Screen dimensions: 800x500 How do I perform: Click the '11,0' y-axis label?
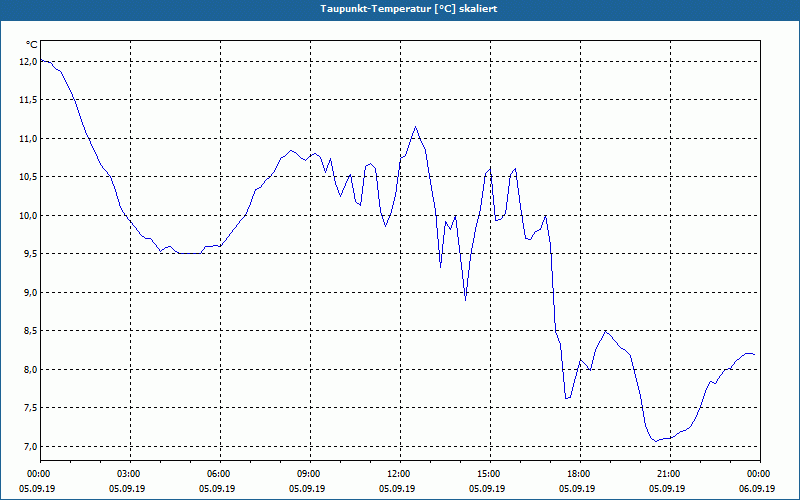click(x=28, y=139)
